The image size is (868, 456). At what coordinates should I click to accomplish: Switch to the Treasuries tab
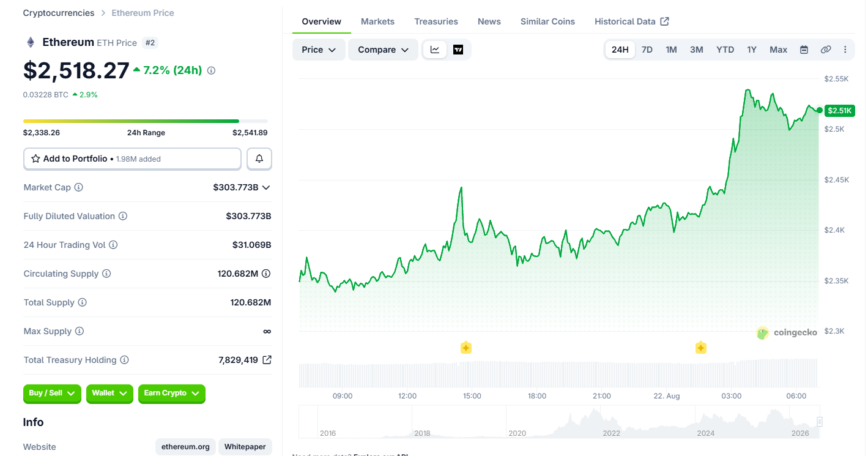click(x=436, y=21)
